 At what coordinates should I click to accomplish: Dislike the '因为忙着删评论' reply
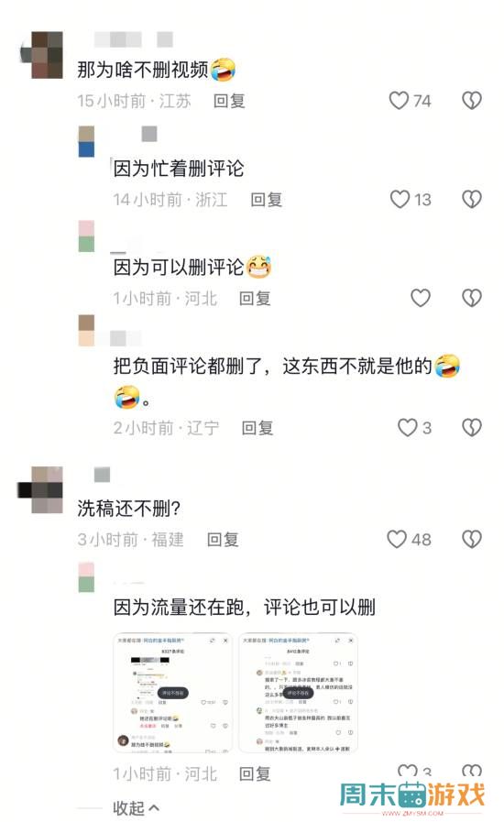click(x=472, y=199)
